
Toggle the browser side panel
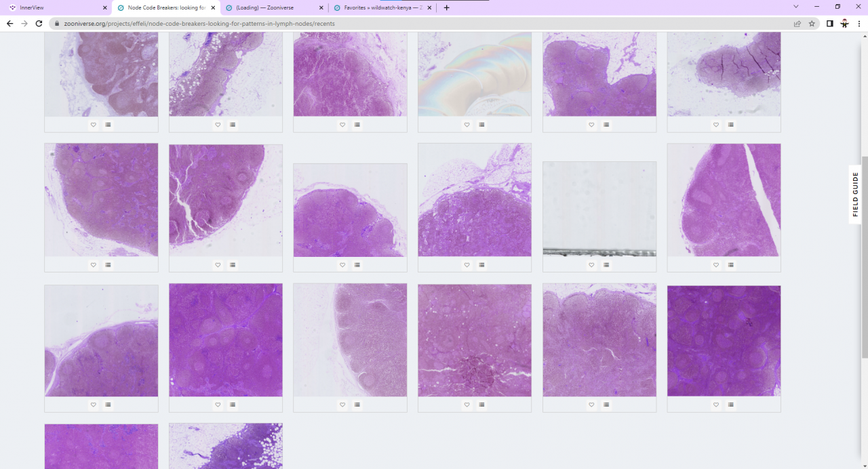(x=829, y=23)
